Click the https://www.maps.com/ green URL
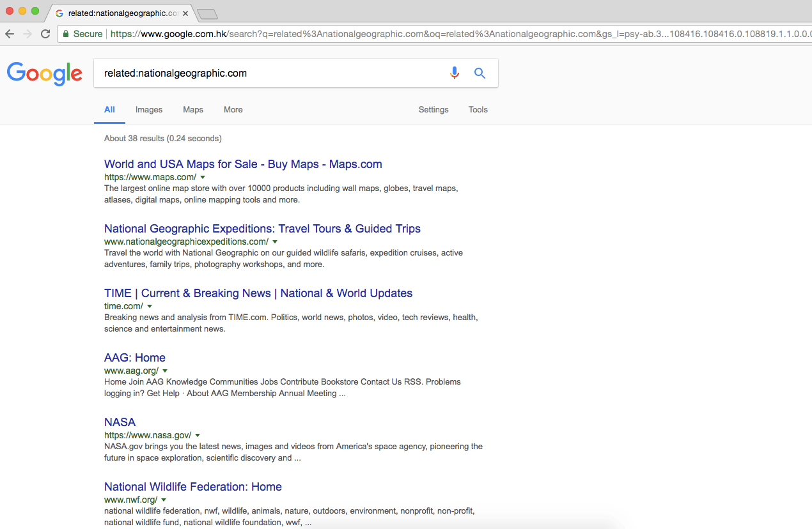 click(150, 177)
